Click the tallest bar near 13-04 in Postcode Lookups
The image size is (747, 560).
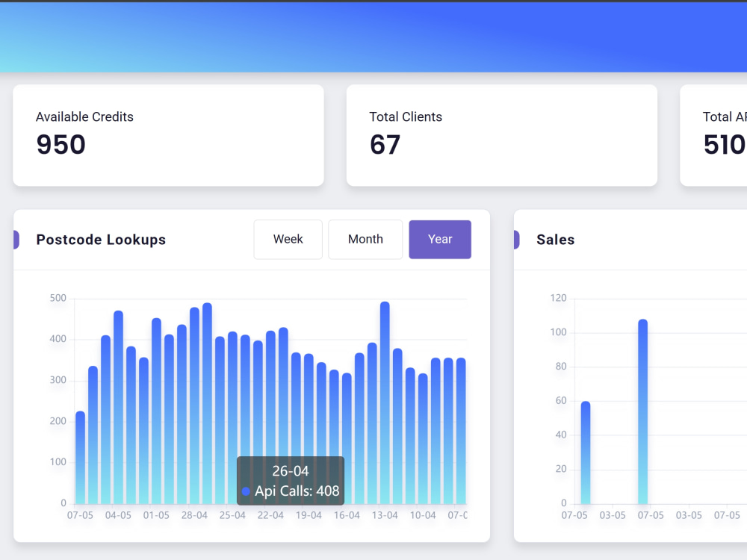click(385, 403)
